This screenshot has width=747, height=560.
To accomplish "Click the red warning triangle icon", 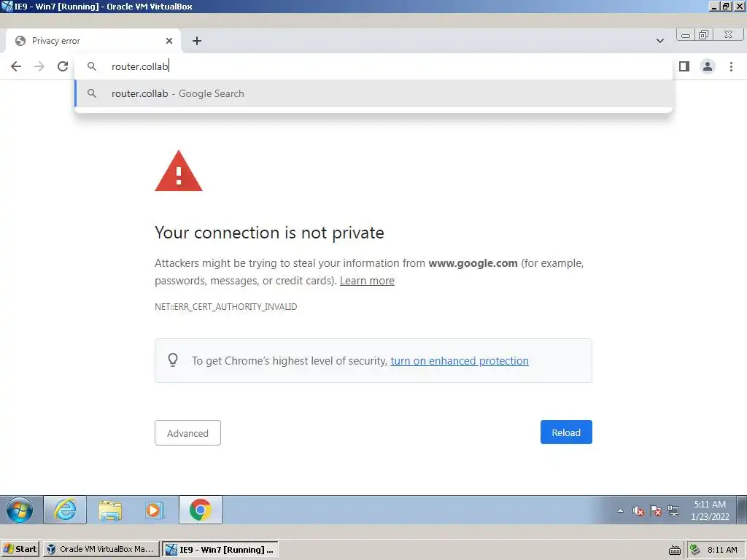I will [179, 171].
